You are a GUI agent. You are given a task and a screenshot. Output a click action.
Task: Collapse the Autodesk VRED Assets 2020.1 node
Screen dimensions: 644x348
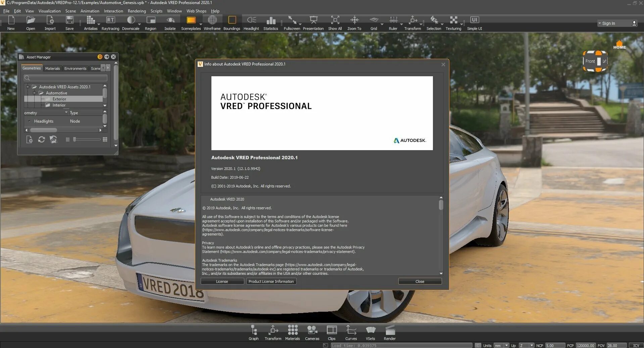pyautogui.click(x=28, y=87)
